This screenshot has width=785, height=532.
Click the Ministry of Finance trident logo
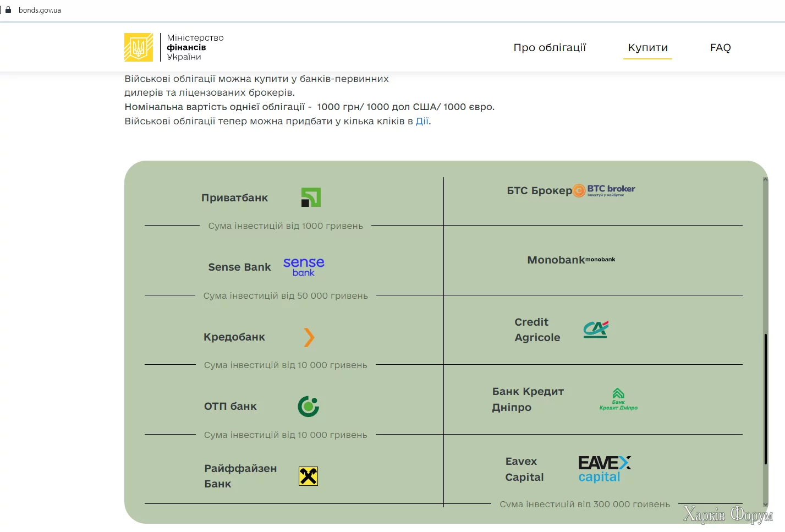(x=139, y=47)
